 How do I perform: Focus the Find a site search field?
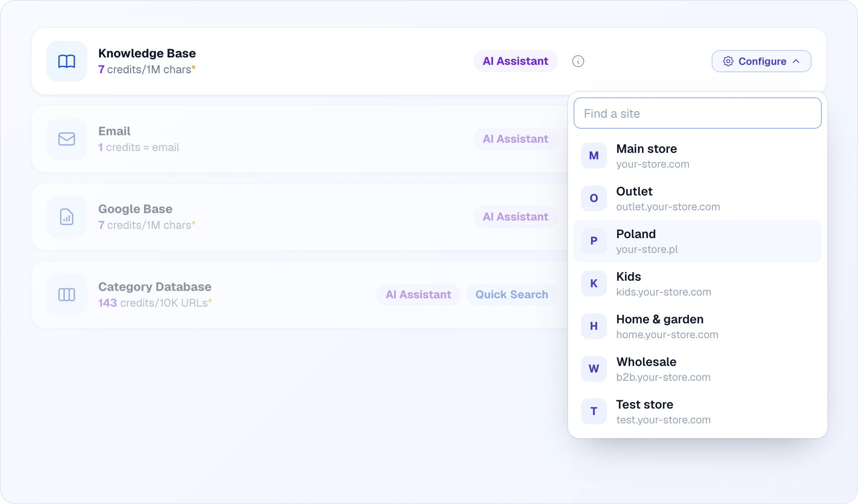coord(698,113)
